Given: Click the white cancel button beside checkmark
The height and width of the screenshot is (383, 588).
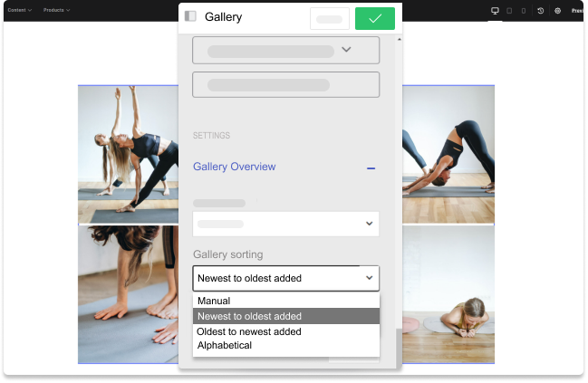Looking at the screenshot, I should [x=329, y=18].
